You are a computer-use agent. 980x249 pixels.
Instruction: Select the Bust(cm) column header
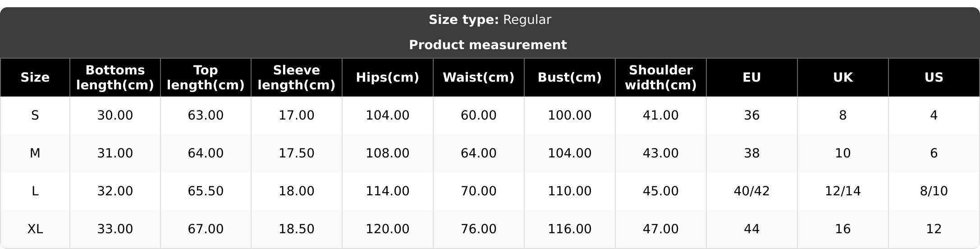pyautogui.click(x=569, y=78)
